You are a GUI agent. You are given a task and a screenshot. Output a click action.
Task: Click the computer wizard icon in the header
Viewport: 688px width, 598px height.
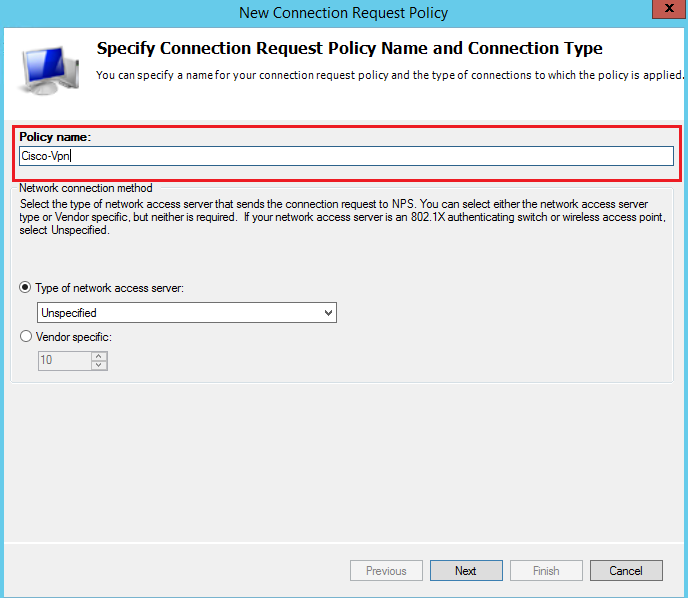pyautogui.click(x=42, y=66)
